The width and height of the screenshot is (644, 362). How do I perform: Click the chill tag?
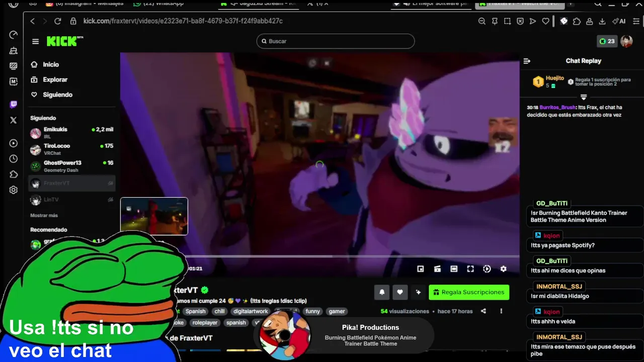[x=219, y=311]
